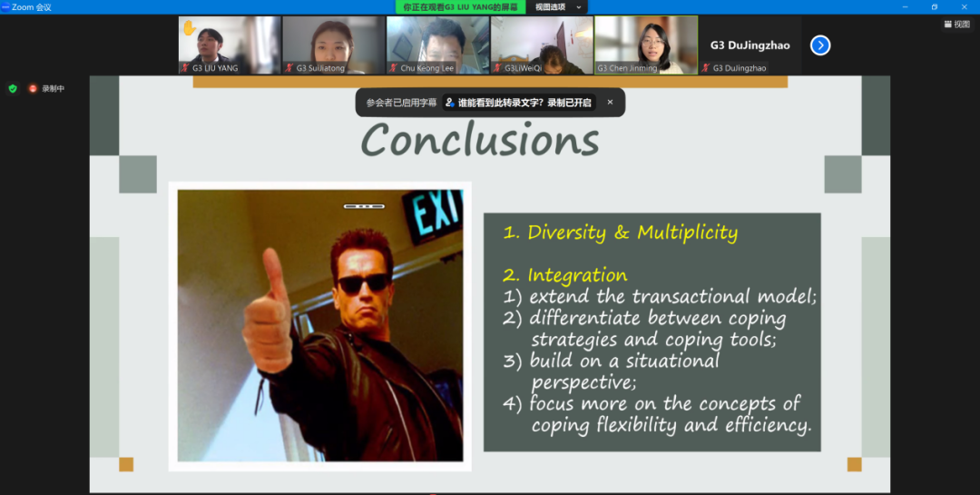980x495 pixels.
Task: Show next participants with the blue arrow
Action: pos(820,45)
